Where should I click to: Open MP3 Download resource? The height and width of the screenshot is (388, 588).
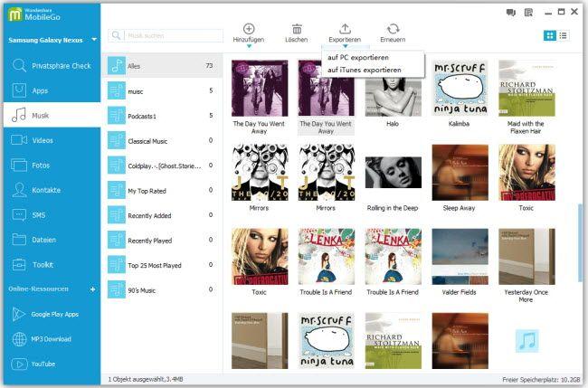52,339
